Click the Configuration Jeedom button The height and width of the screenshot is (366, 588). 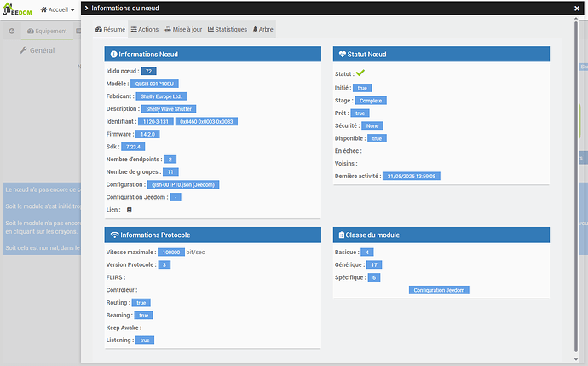tap(439, 290)
